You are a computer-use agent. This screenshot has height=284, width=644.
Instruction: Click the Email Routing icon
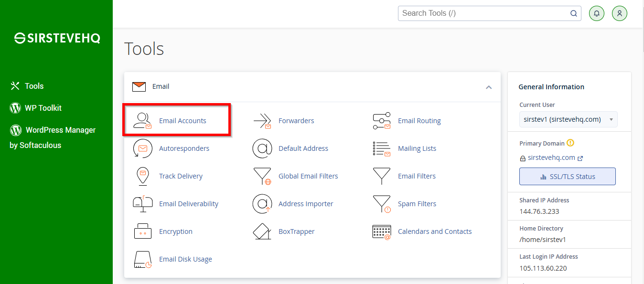click(x=381, y=121)
